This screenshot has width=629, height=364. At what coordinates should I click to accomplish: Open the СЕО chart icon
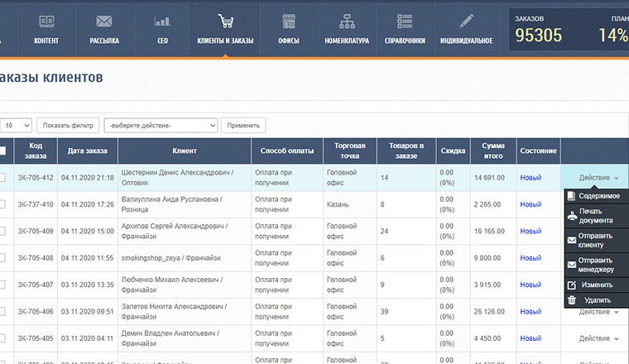(162, 22)
